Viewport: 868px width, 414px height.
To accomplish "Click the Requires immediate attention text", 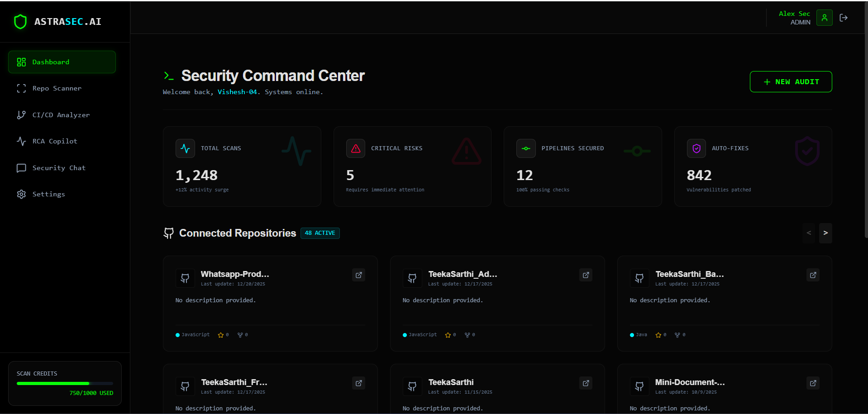I will [x=385, y=190].
